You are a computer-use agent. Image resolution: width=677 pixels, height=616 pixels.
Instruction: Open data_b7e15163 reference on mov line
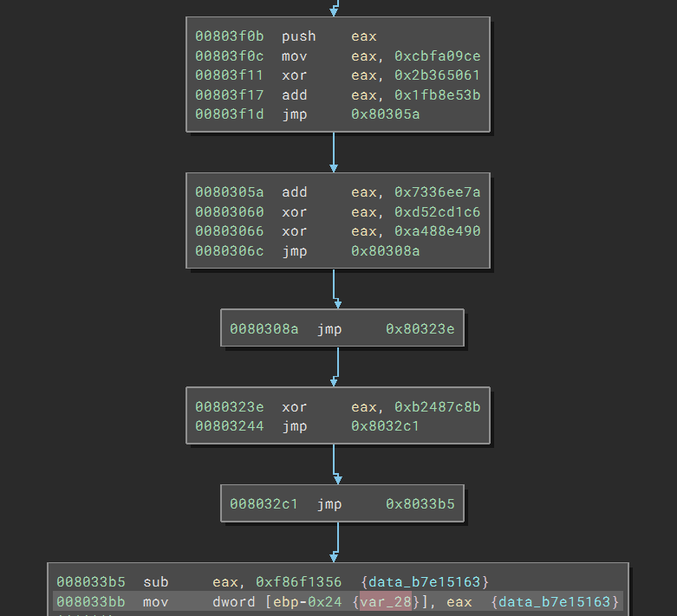555,602
